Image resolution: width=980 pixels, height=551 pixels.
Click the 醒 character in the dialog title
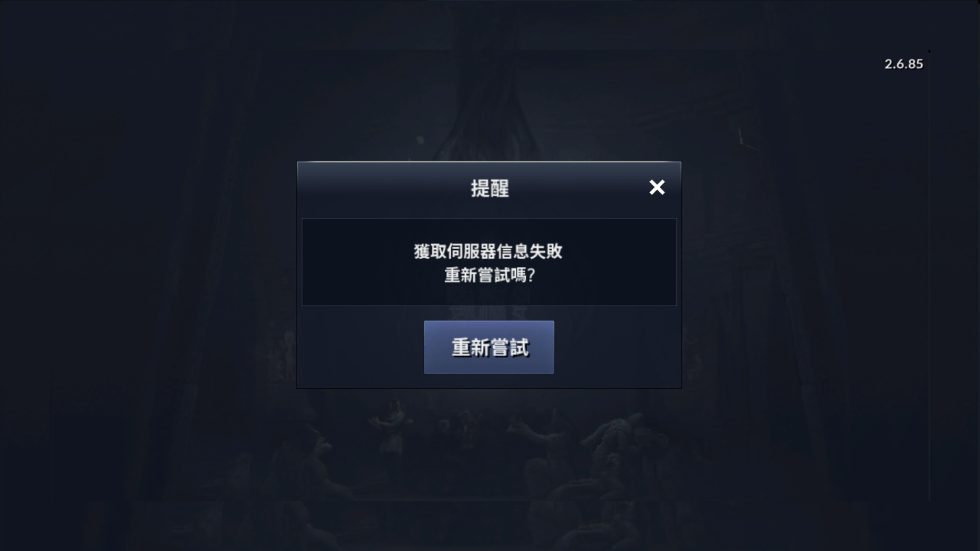tap(500, 188)
